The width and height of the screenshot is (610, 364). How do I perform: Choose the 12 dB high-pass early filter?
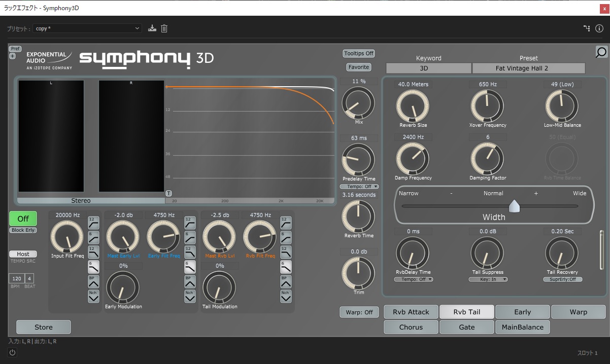pyautogui.click(x=190, y=222)
